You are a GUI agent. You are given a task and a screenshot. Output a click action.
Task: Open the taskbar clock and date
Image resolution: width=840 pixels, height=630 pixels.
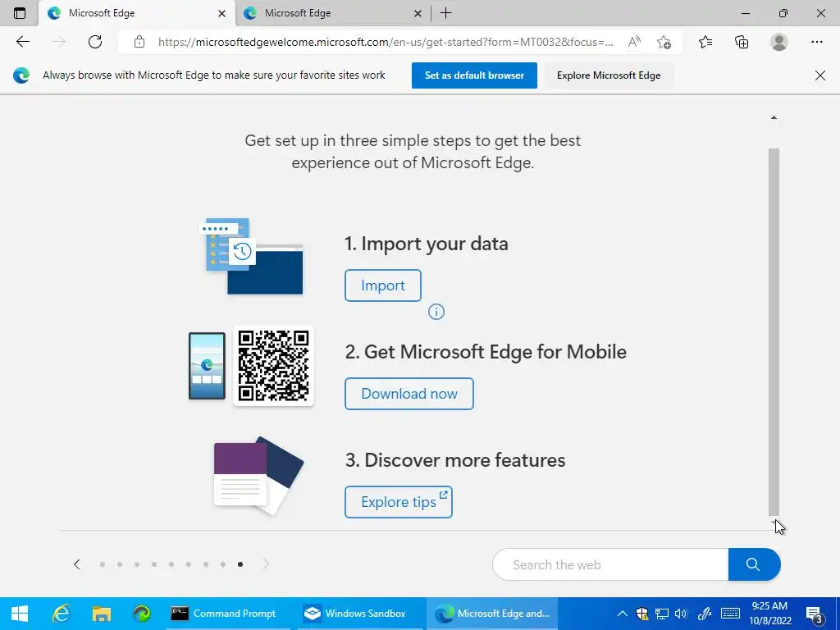click(x=769, y=614)
